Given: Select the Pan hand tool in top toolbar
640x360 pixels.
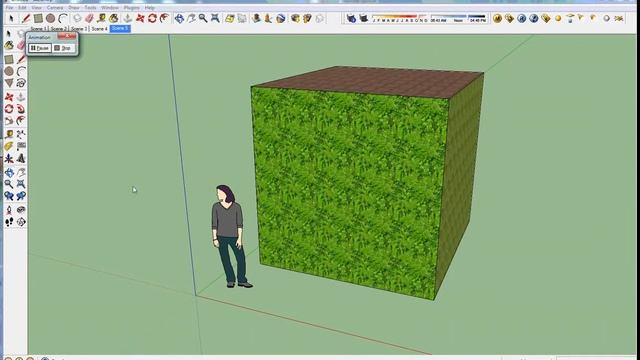Looking at the screenshot, I should tap(191, 18).
